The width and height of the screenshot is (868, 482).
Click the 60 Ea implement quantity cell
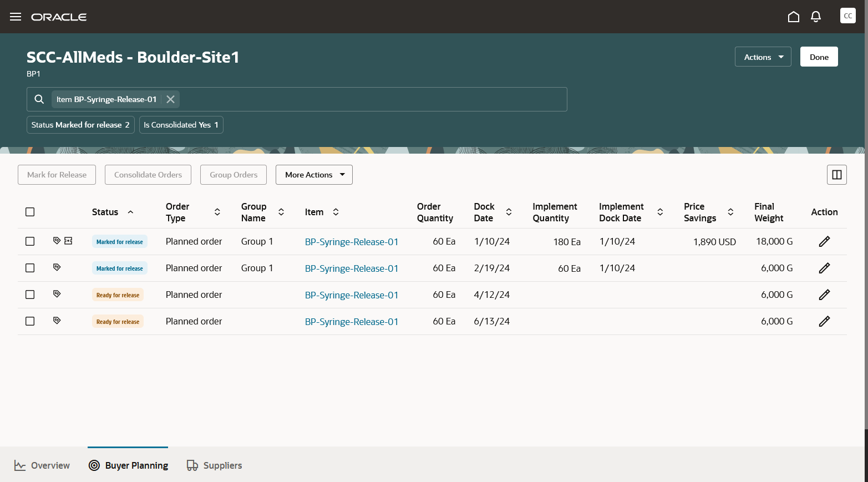pos(569,268)
